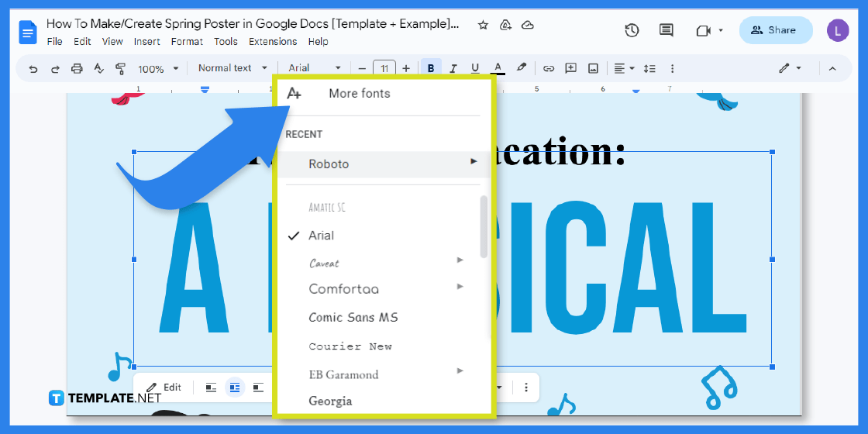The height and width of the screenshot is (434, 868).
Task: Move document using folder icon
Action: point(505,25)
